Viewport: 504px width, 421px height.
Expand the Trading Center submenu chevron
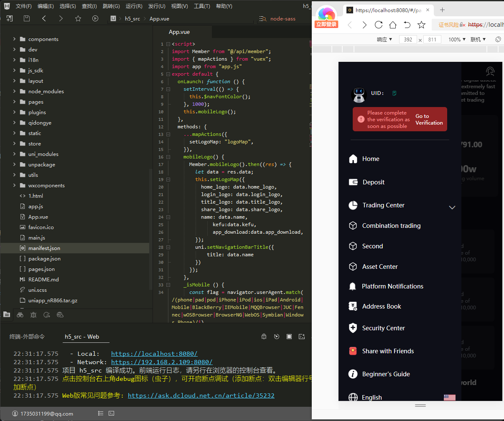452,207
